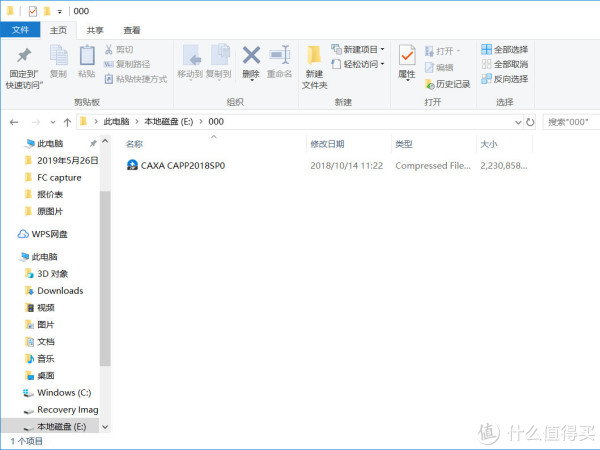Sort by the 类型 (Type) column
This screenshot has width=600, height=450.
click(404, 144)
